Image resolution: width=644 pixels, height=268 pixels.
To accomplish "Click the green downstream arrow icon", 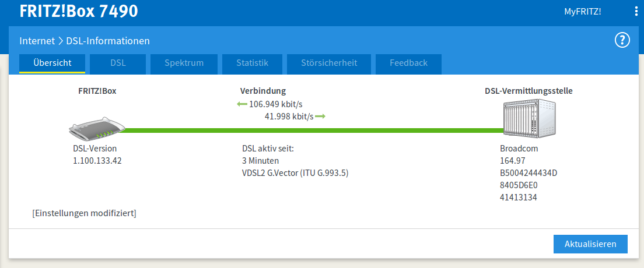I will tap(242, 104).
